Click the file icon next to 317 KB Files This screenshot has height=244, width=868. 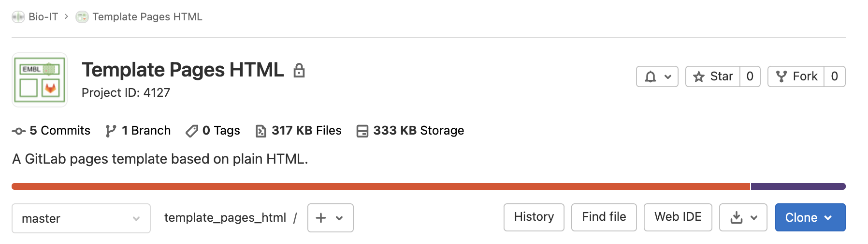pyautogui.click(x=261, y=131)
